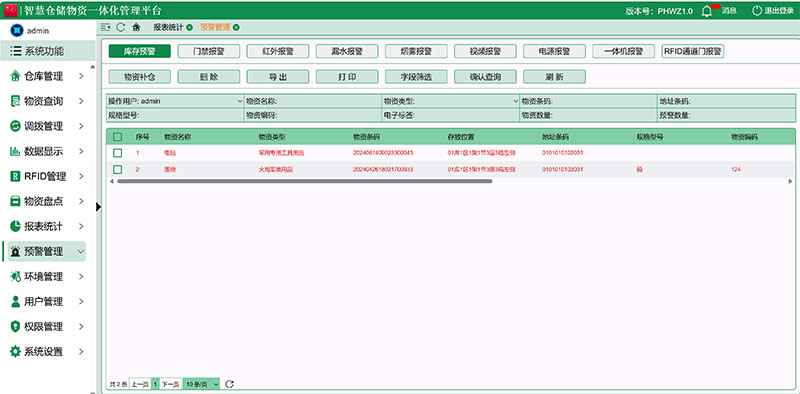The image size is (800, 394).
Task: Click the refresh icon beside page size
Action: coord(229,384)
